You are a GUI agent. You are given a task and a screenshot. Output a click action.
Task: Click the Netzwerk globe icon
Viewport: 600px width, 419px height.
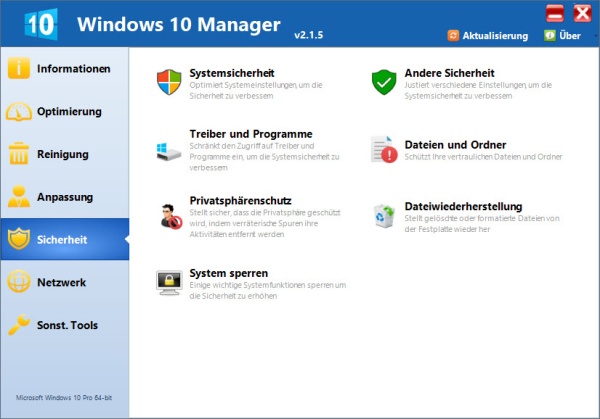coord(18,281)
